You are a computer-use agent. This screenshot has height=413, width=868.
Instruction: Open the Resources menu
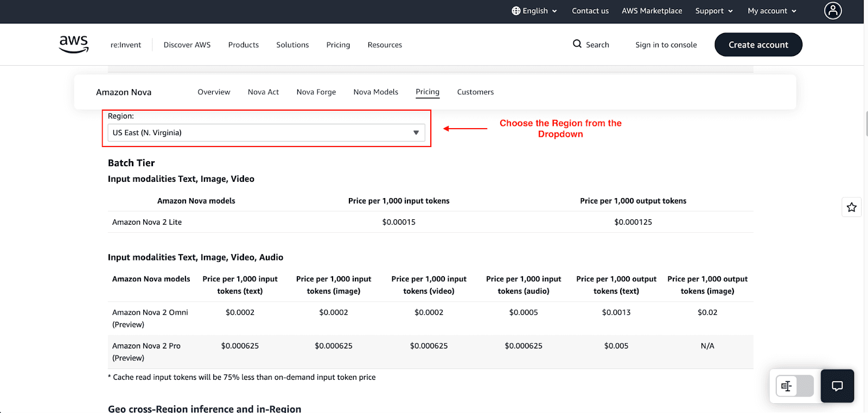(x=385, y=45)
